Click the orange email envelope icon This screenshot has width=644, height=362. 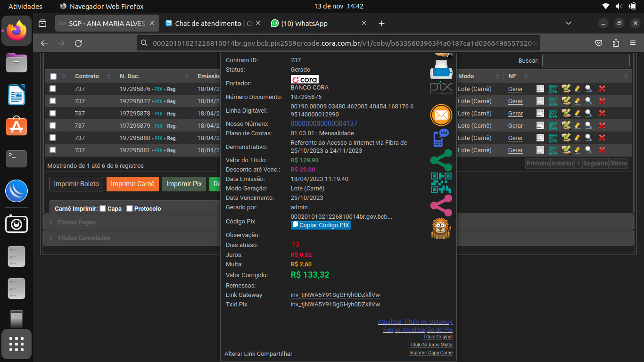pos(441,115)
